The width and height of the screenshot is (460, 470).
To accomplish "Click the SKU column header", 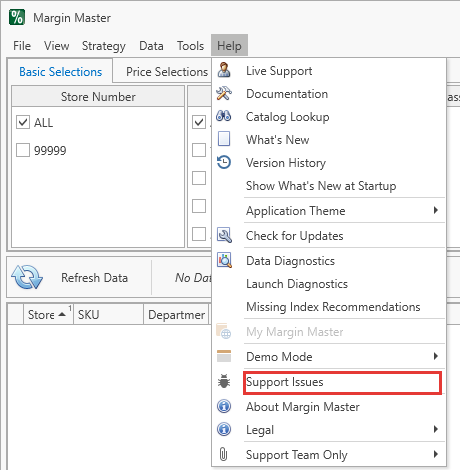I will pos(108,314).
